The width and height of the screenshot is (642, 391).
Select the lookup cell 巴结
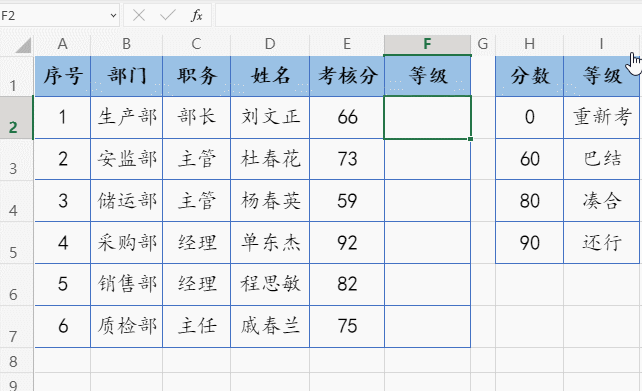click(x=601, y=159)
